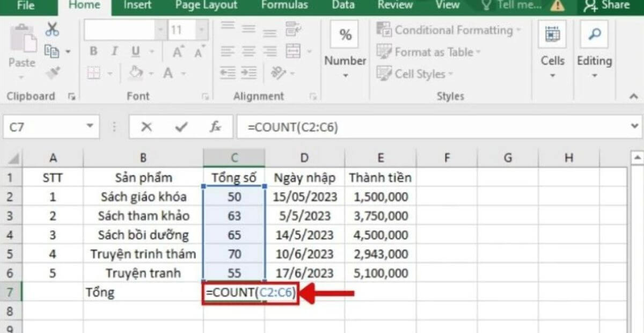Screen dimensions: 644x333
Task: Expand the Merge & Center arrow
Action: click(x=309, y=52)
